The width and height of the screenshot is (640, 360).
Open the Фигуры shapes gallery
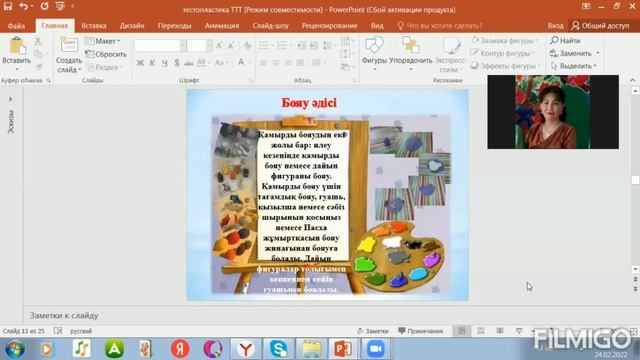click(374, 54)
